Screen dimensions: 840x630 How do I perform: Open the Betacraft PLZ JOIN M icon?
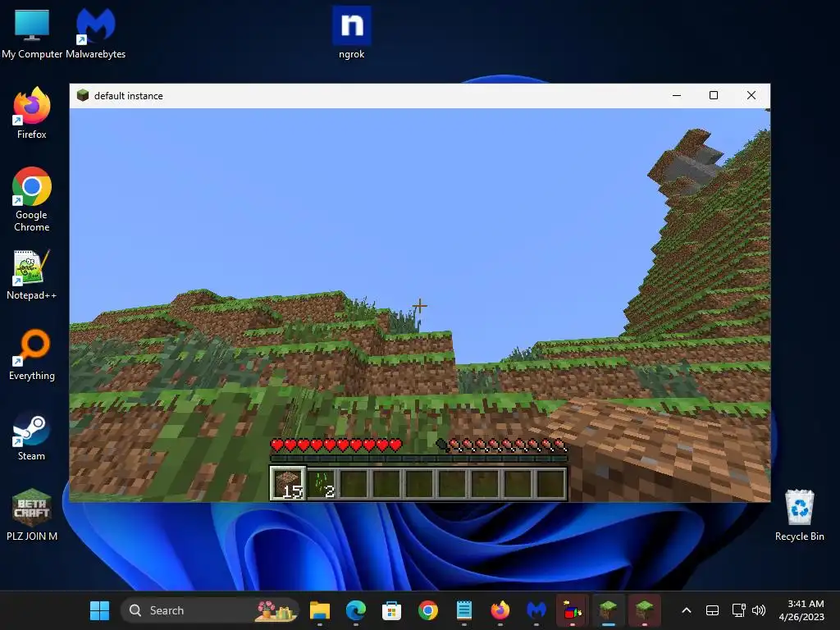tap(32, 514)
